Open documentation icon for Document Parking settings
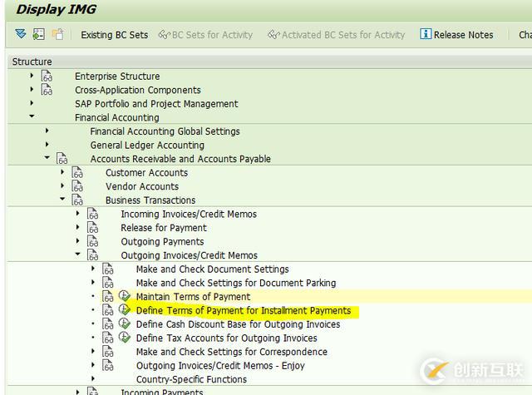This screenshot has width=532, height=395. pyautogui.click(x=108, y=283)
